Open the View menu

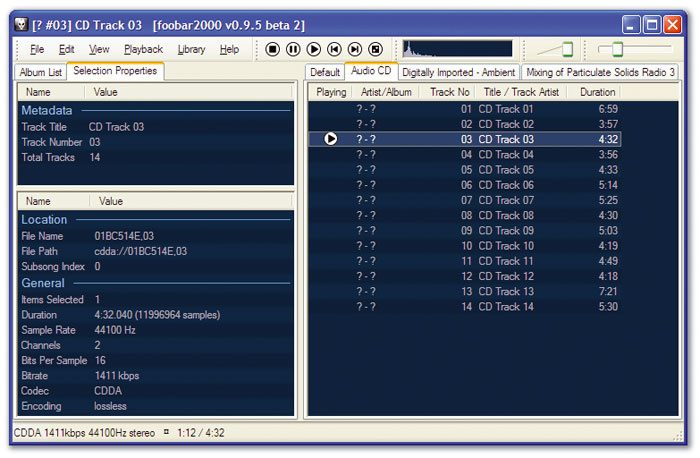[x=99, y=49]
